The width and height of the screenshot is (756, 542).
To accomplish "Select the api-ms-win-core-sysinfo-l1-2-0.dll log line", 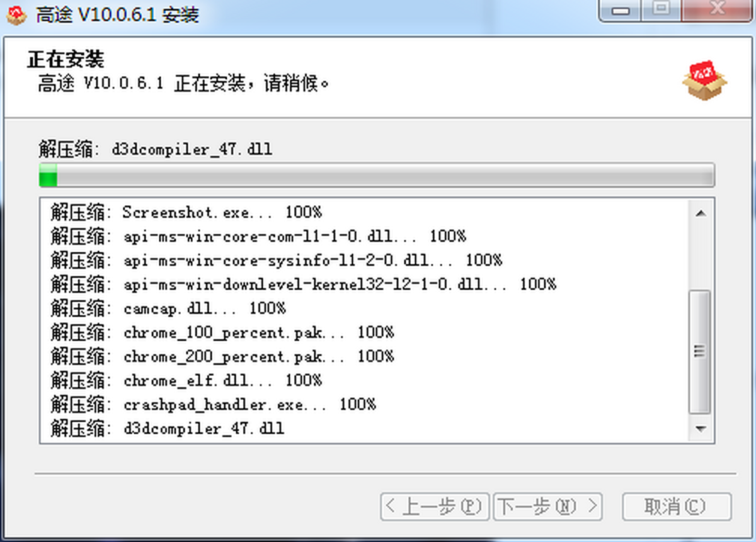I will [276, 260].
